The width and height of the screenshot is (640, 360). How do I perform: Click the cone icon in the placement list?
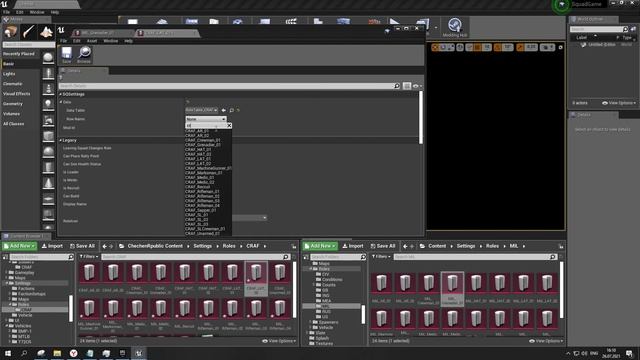point(48,183)
